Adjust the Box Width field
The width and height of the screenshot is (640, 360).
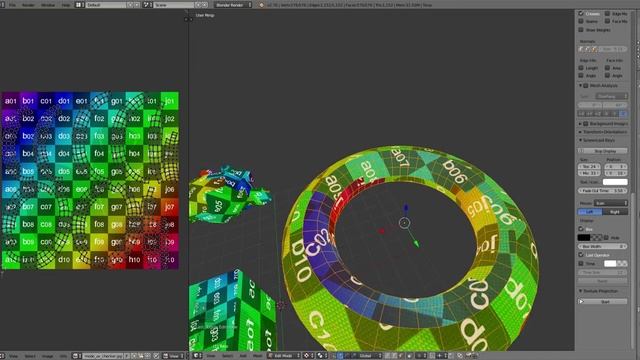pos(603,247)
